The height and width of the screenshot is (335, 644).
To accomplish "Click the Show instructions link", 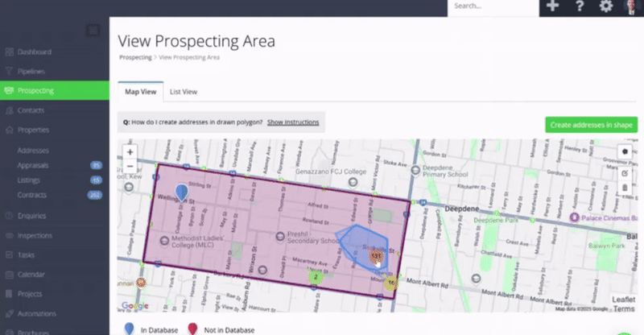I will pyautogui.click(x=293, y=122).
